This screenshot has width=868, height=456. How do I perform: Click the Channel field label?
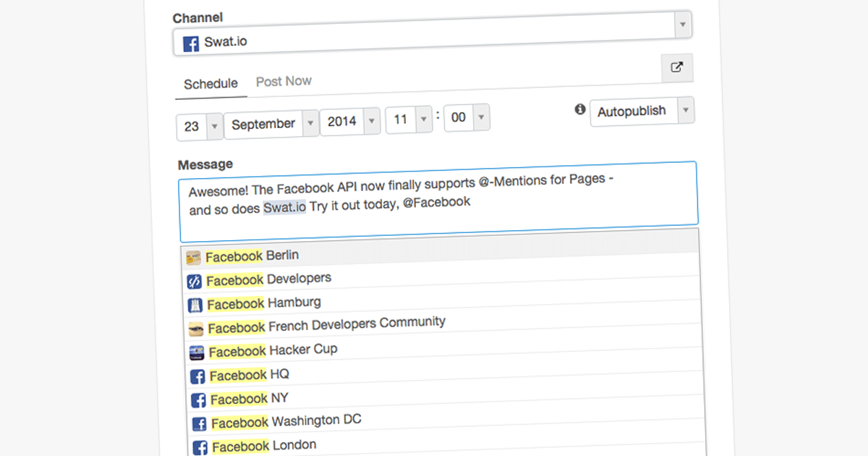coord(197,17)
